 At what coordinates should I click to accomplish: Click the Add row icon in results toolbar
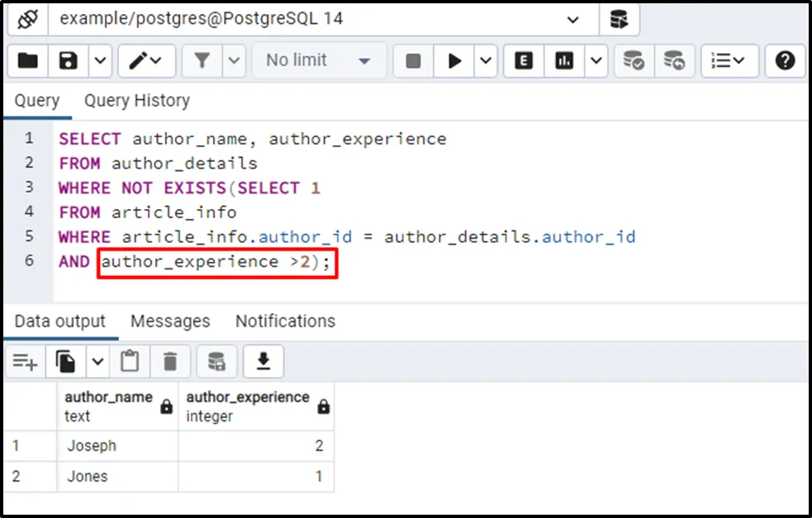[x=25, y=361]
